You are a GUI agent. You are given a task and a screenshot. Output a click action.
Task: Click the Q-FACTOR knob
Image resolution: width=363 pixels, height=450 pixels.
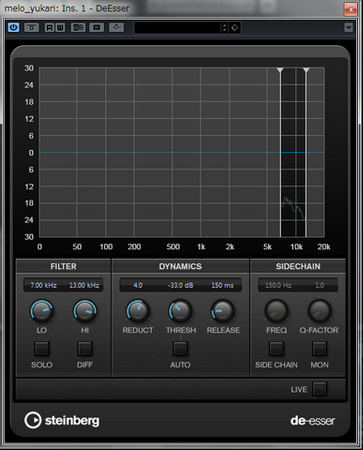[x=319, y=310]
